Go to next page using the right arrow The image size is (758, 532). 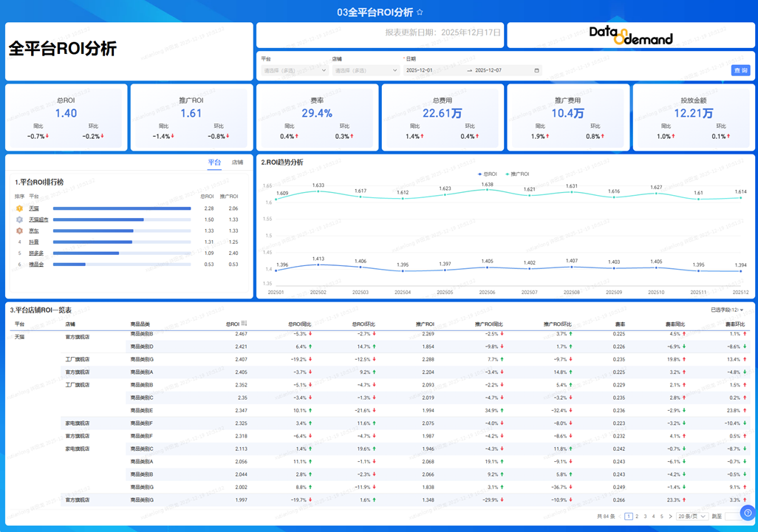pos(672,516)
